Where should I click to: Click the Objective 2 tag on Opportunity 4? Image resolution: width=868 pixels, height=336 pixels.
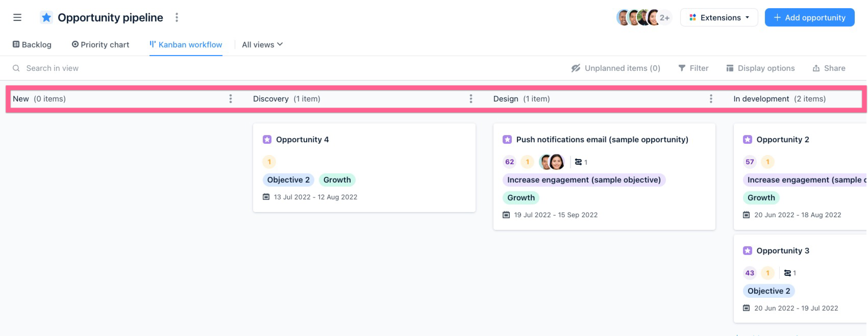point(289,180)
